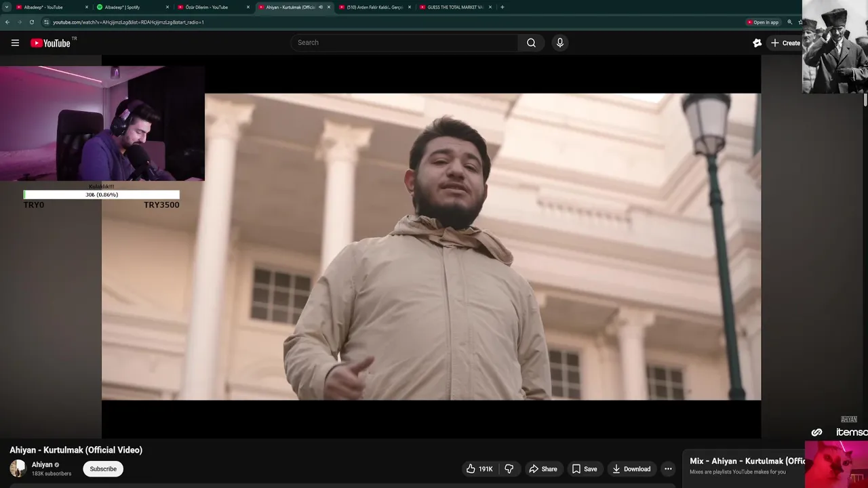Open site information icon in address bar
868x488 pixels.
pos(46,22)
